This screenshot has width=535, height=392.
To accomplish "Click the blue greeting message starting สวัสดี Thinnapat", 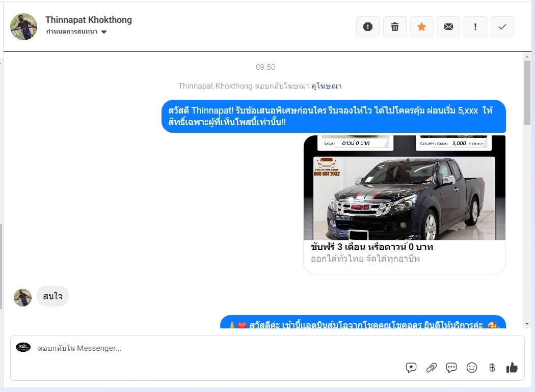I will [x=334, y=116].
